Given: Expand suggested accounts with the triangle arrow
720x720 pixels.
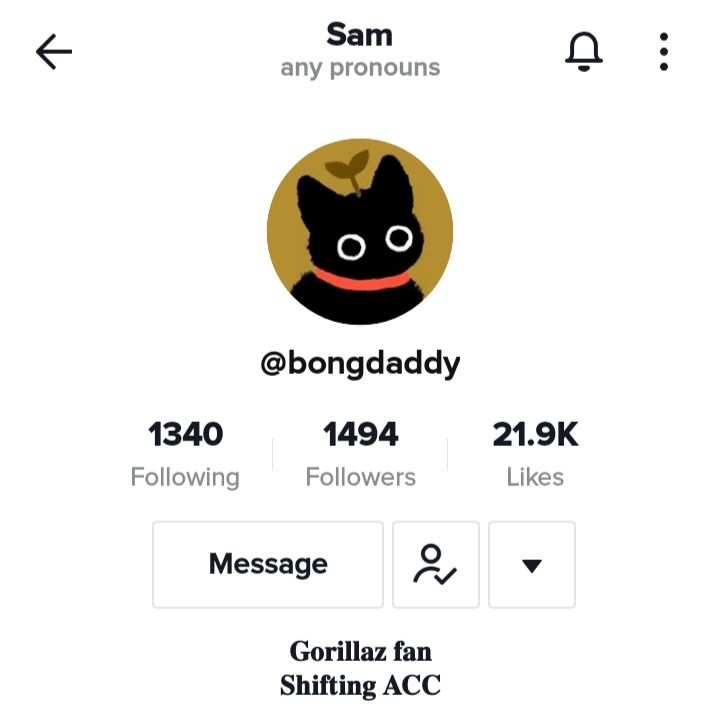Looking at the screenshot, I should pos(532,564).
